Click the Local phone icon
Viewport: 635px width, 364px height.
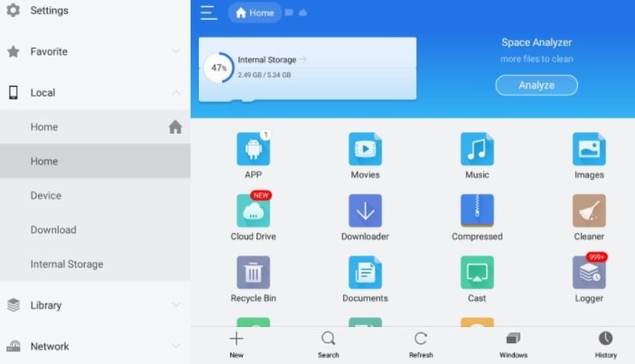14,92
